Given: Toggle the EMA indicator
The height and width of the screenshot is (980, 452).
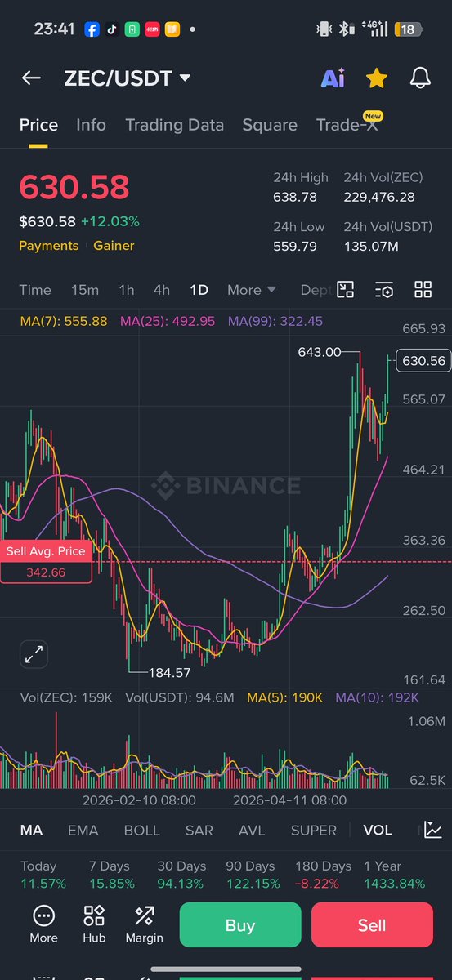Looking at the screenshot, I should (x=83, y=830).
